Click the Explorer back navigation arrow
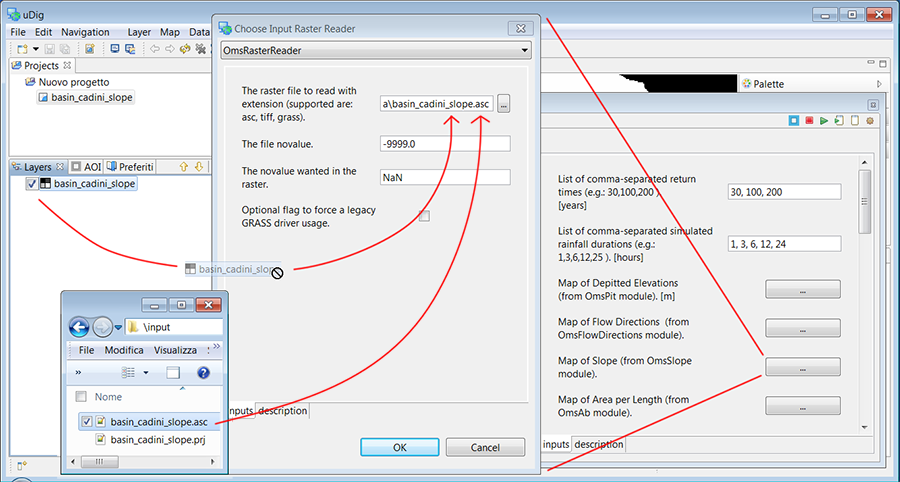The height and width of the screenshot is (482, 900). pyautogui.click(x=79, y=327)
